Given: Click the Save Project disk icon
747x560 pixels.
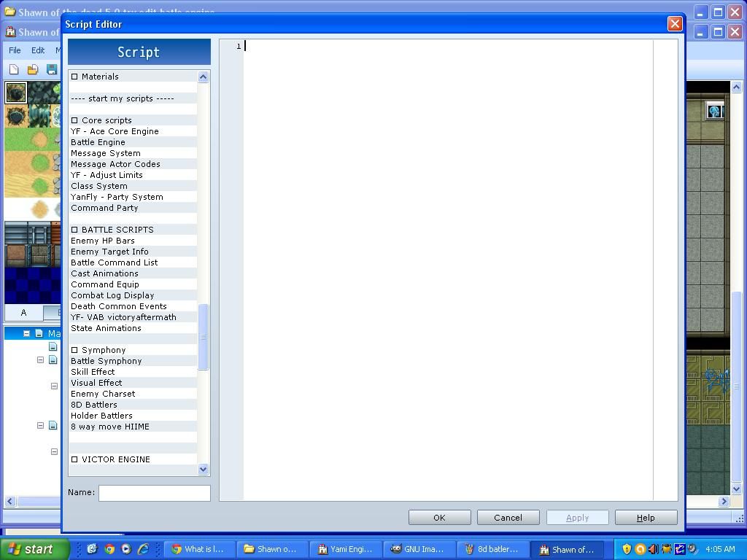Looking at the screenshot, I should coord(52,70).
